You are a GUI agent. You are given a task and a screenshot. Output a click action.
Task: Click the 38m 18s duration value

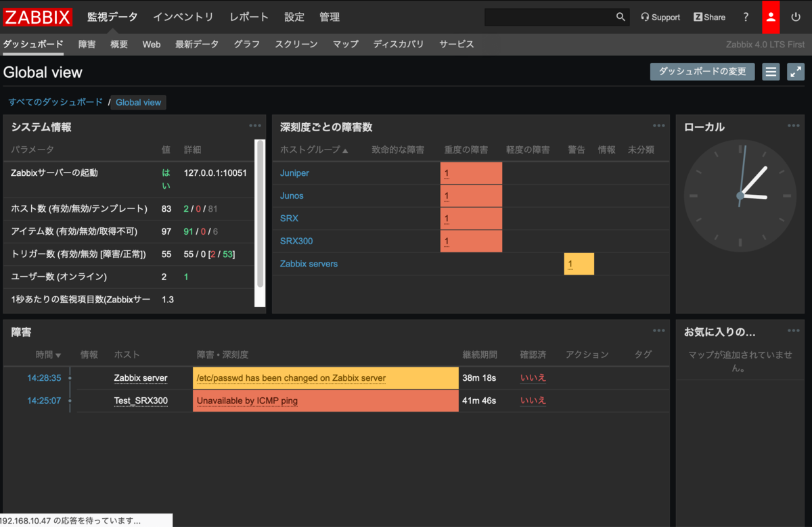(480, 378)
